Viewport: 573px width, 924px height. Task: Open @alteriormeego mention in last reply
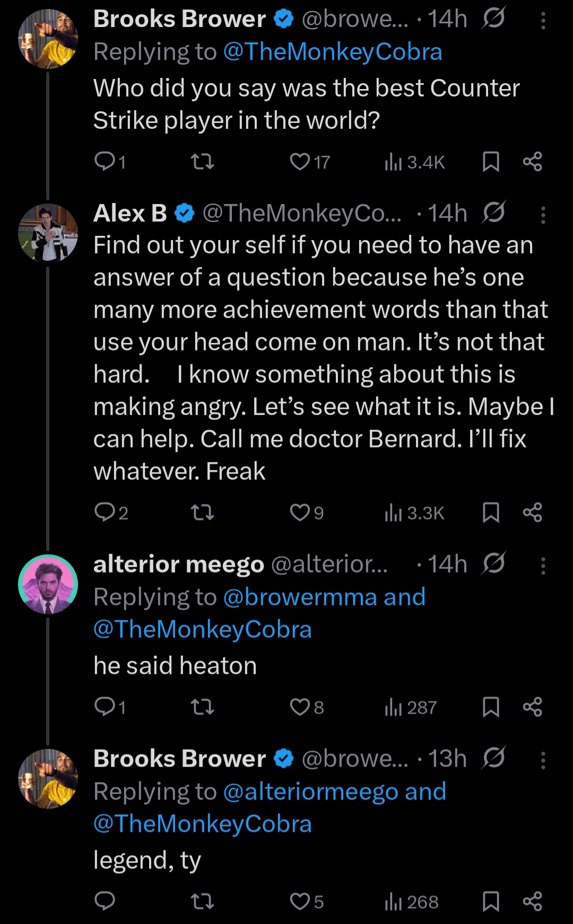(x=310, y=791)
